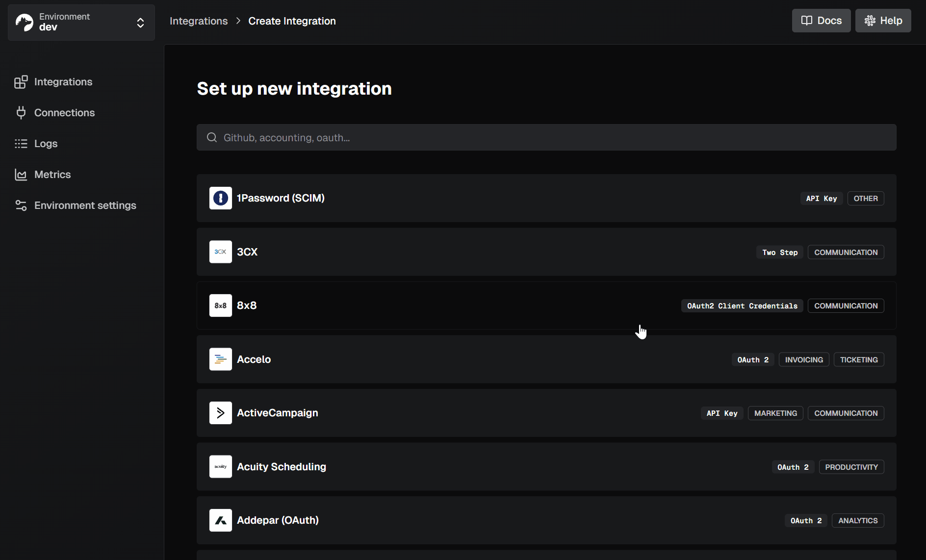Viewport: 926px width, 560px height.
Task: Open Integrations in the sidebar
Action: click(x=63, y=82)
